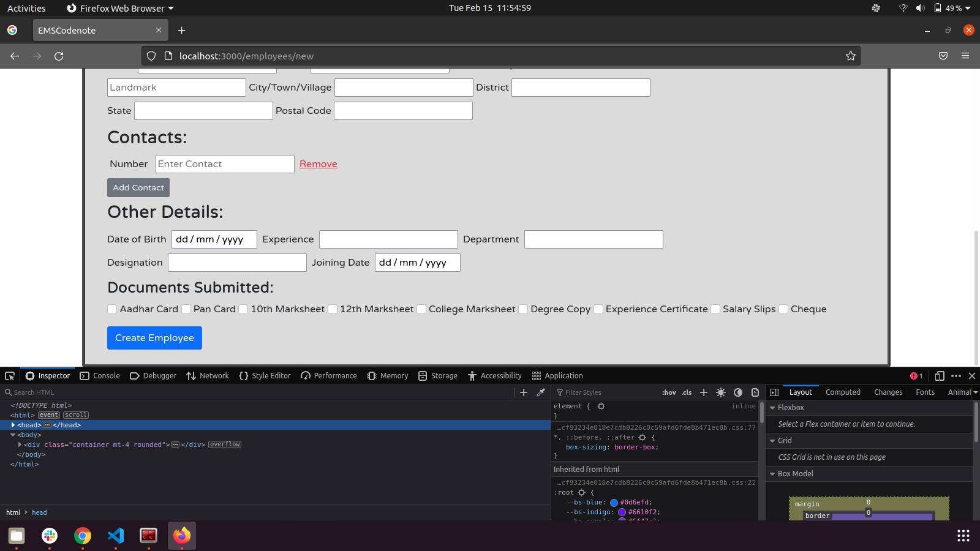Toggle light color scheme simulation
This screenshot has height=551, width=980.
pyautogui.click(x=721, y=392)
